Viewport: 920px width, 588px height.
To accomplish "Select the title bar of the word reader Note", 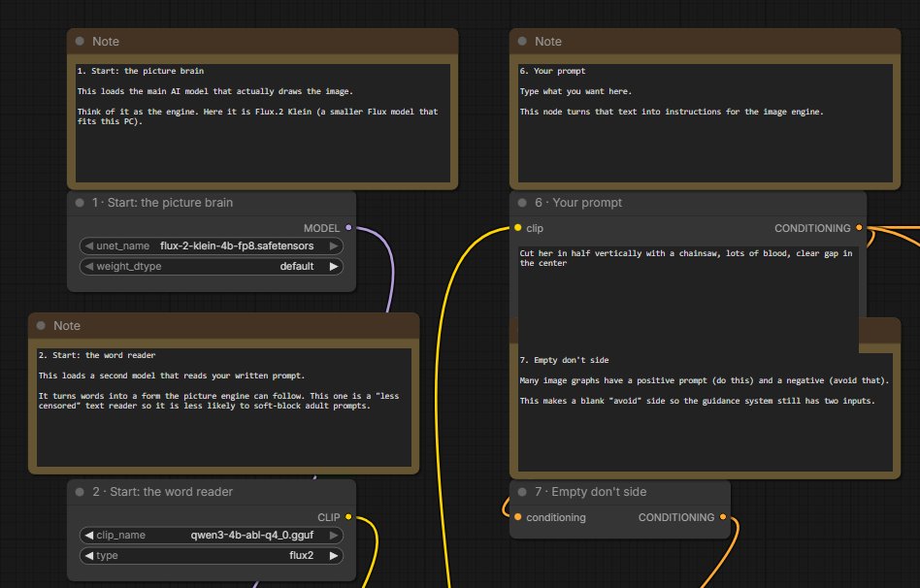I will pos(223,326).
